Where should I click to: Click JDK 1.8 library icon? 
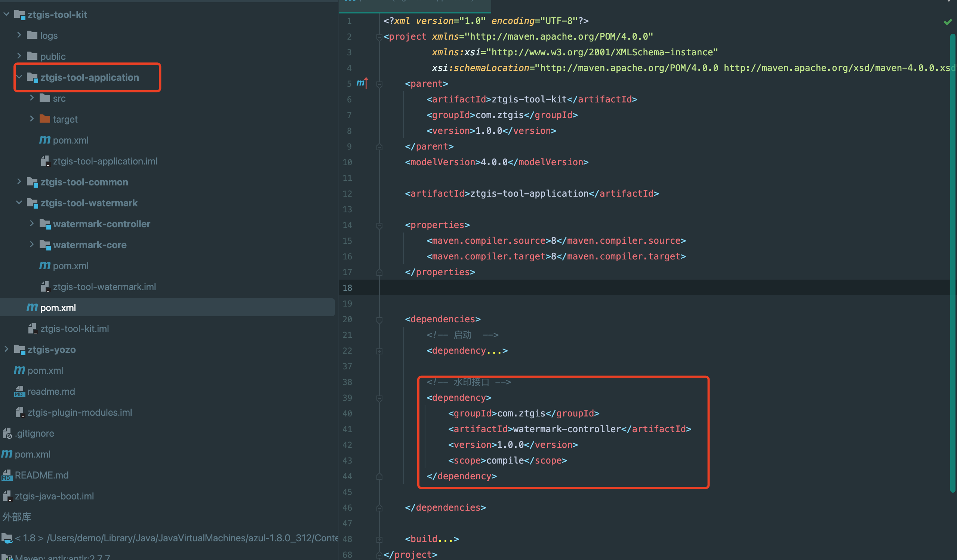pyautogui.click(x=7, y=538)
